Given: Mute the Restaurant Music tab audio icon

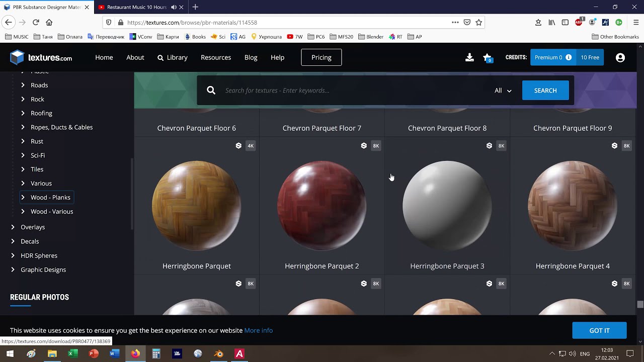Looking at the screenshot, I should pos(174,7).
